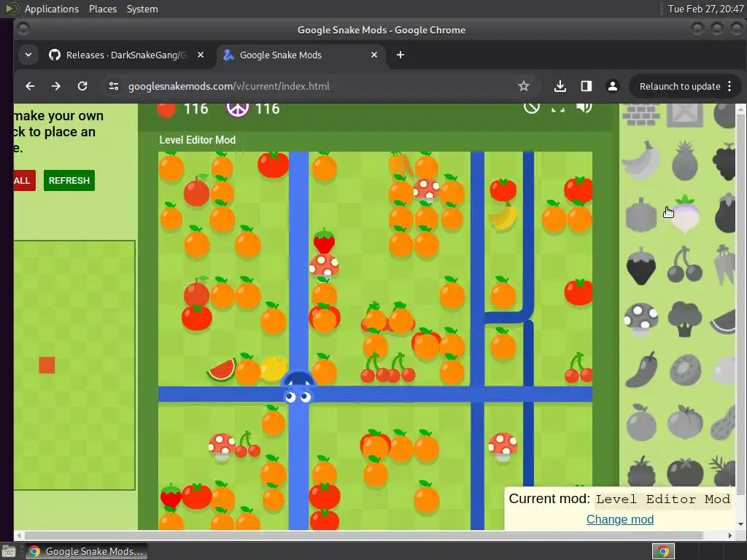This screenshot has height=560, width=747.
Task: Open the Chrome profile icon
Action: click(x=613, y=86)
